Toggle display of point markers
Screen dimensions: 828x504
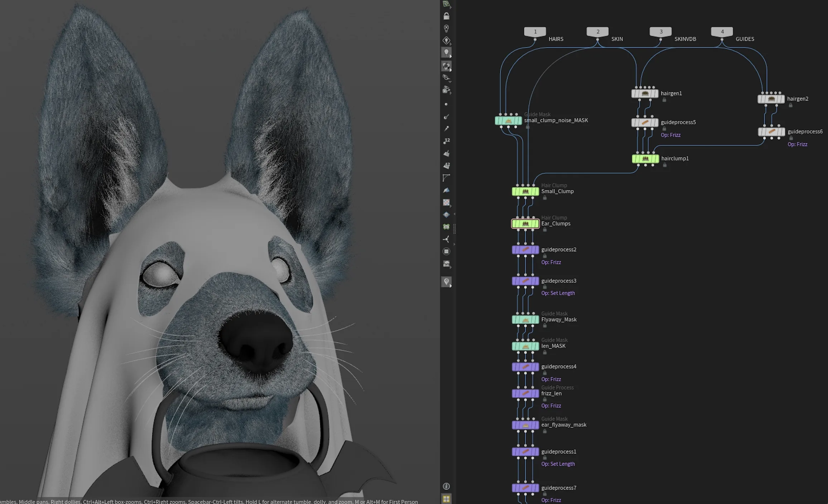446,105
